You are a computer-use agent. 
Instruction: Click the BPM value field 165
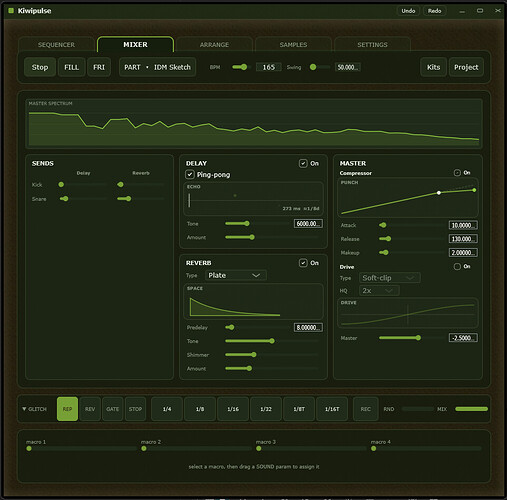tap(269, 67)
